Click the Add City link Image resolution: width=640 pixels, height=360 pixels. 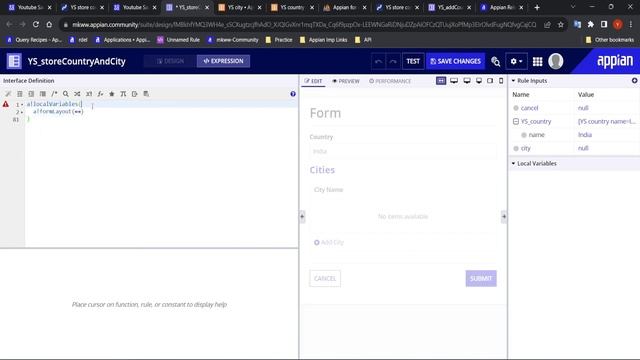pos(329,242)
